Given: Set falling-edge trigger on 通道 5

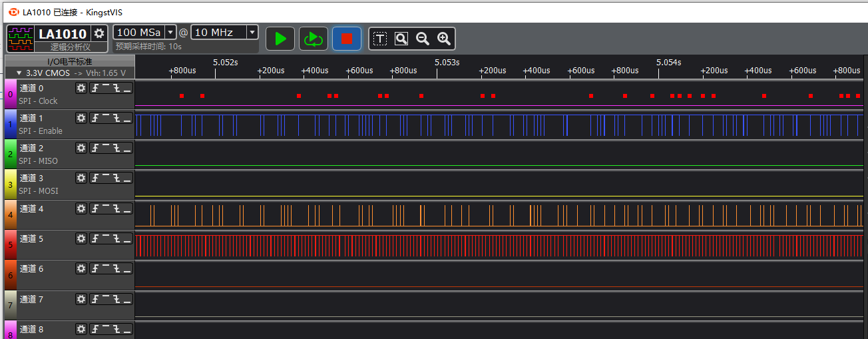Looking at the screenshot, I should point(116,238).
